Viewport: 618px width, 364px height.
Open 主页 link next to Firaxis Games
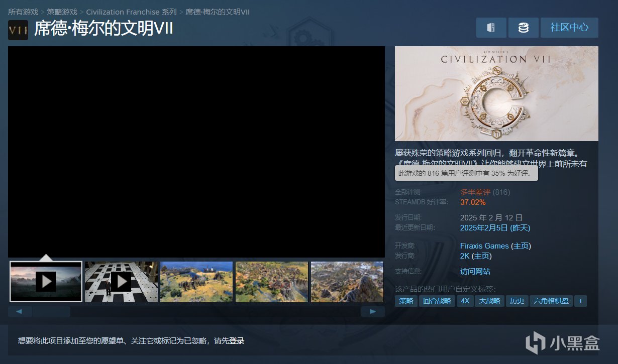pyautogui.click(x=521, y=246)
